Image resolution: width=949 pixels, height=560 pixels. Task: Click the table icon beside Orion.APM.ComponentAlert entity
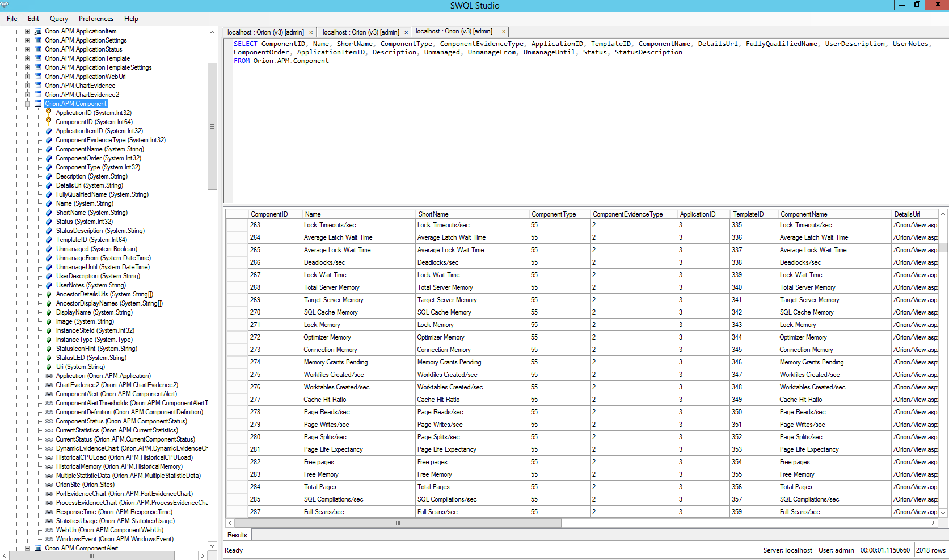tap(38, 548)
